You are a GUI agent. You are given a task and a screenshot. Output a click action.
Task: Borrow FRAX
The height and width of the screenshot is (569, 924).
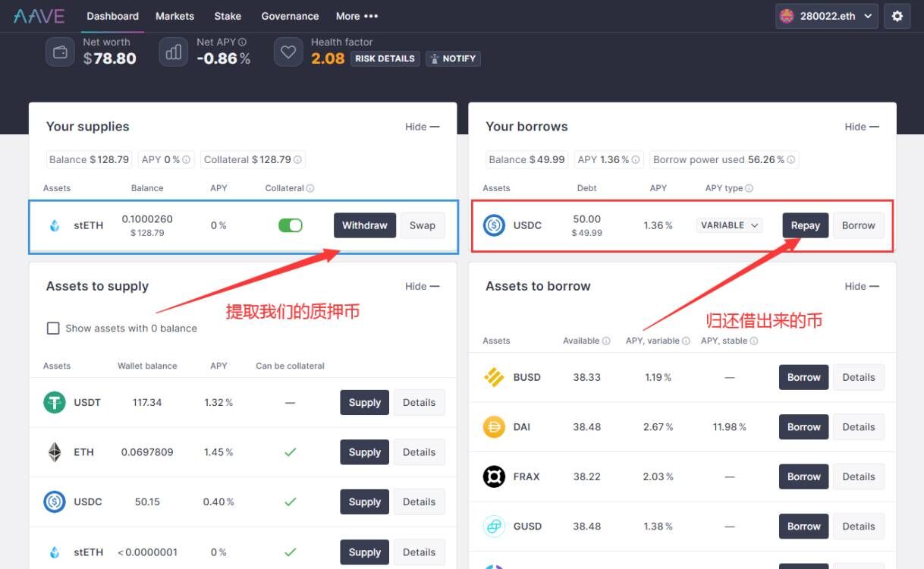(804, 476)
